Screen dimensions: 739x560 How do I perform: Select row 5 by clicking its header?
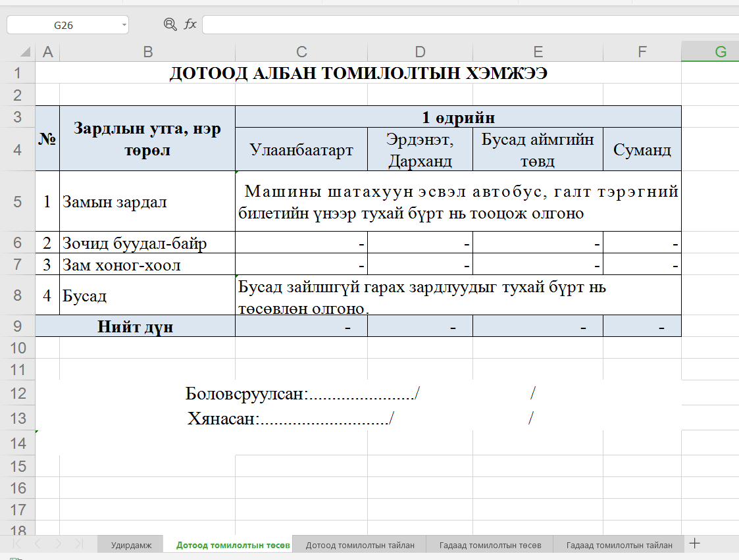pyautogui.click(x=18, y=201)
